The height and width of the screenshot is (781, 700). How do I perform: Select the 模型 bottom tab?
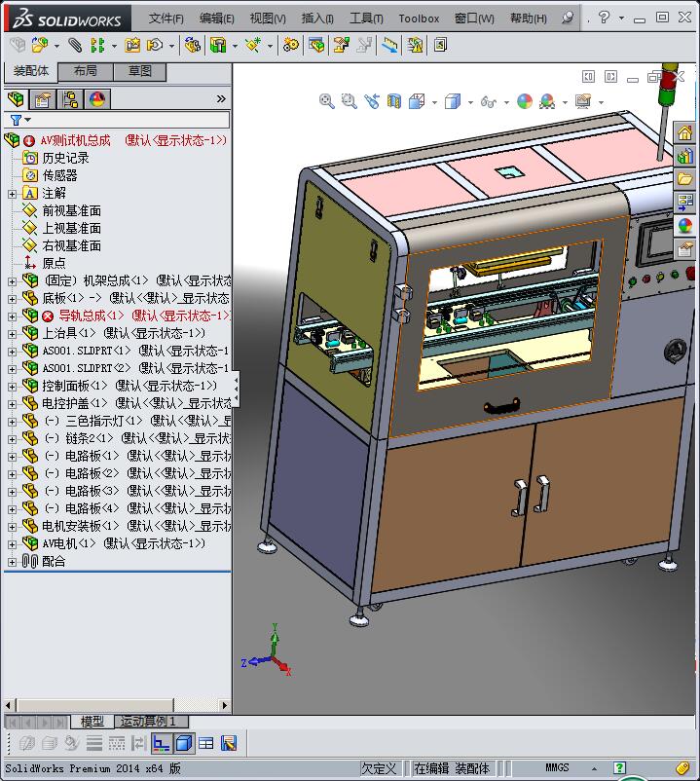click(92, 722)
